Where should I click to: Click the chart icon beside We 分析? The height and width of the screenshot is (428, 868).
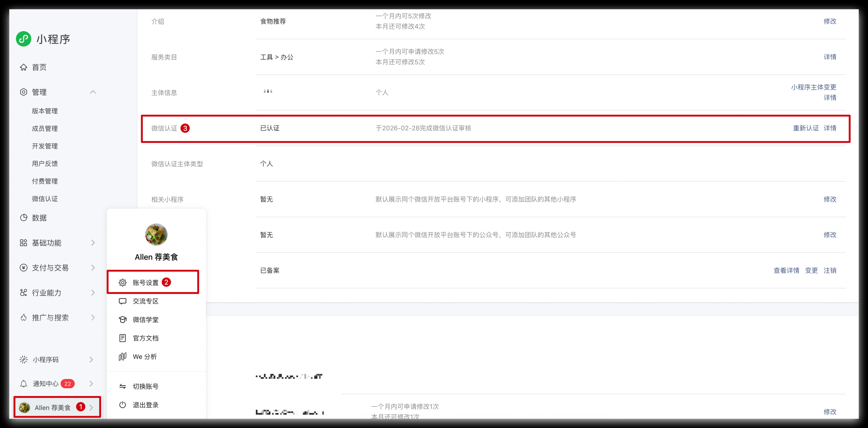(x=123, y=356)
